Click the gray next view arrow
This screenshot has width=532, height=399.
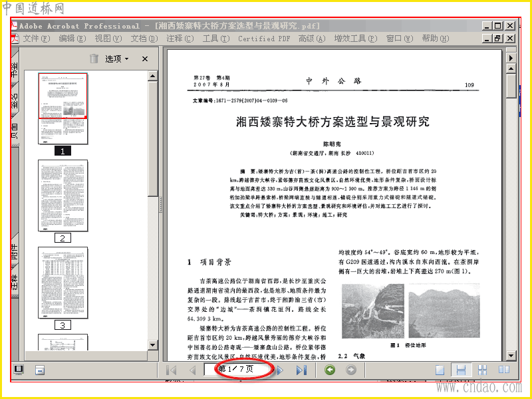[x=351, y=370]
